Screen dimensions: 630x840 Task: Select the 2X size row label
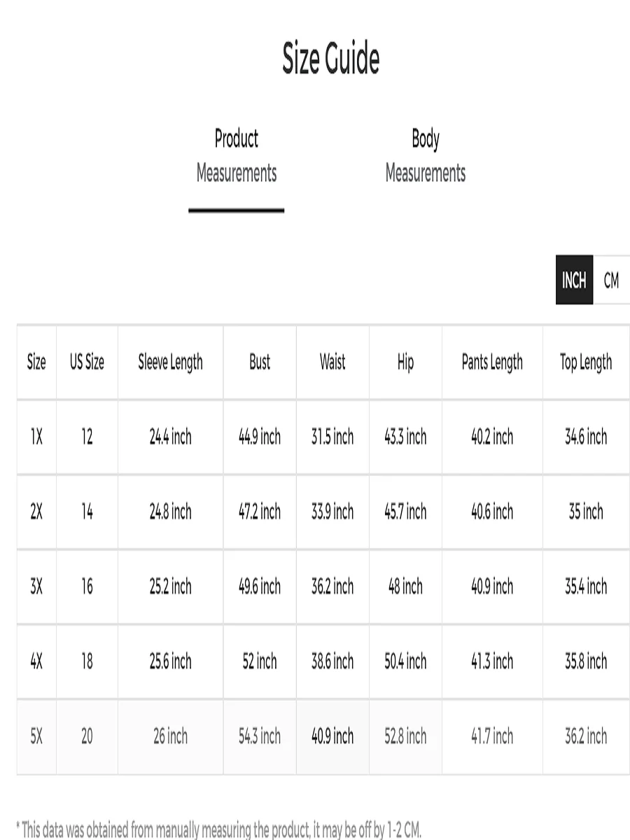coord(36,512)
